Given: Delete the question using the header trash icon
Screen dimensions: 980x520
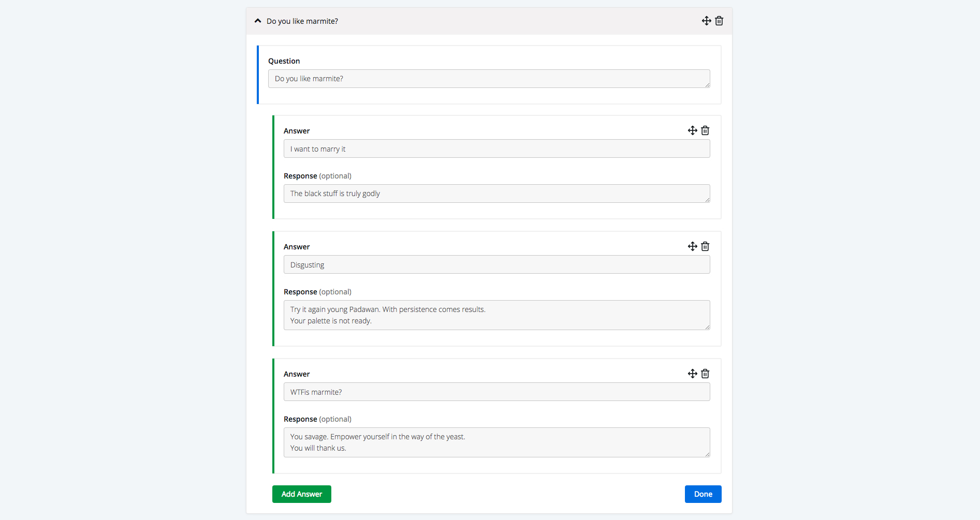Looking at the screenshot, I should [x=719, y=21].
